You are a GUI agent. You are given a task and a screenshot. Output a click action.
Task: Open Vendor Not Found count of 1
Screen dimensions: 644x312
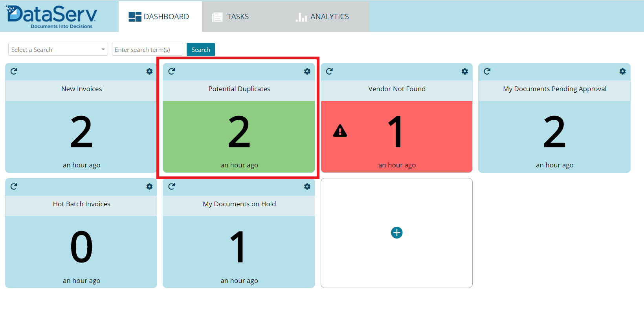point(396,132)
